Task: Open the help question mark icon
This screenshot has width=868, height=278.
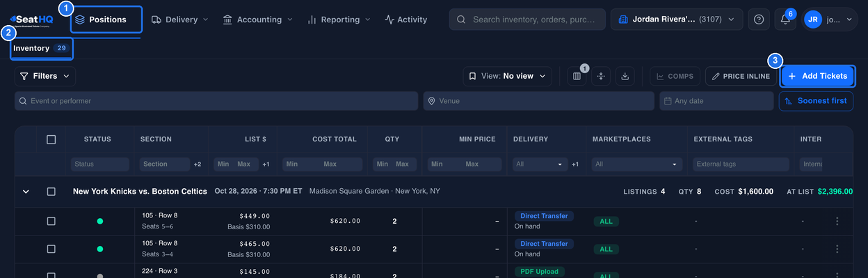Action: 759,20
